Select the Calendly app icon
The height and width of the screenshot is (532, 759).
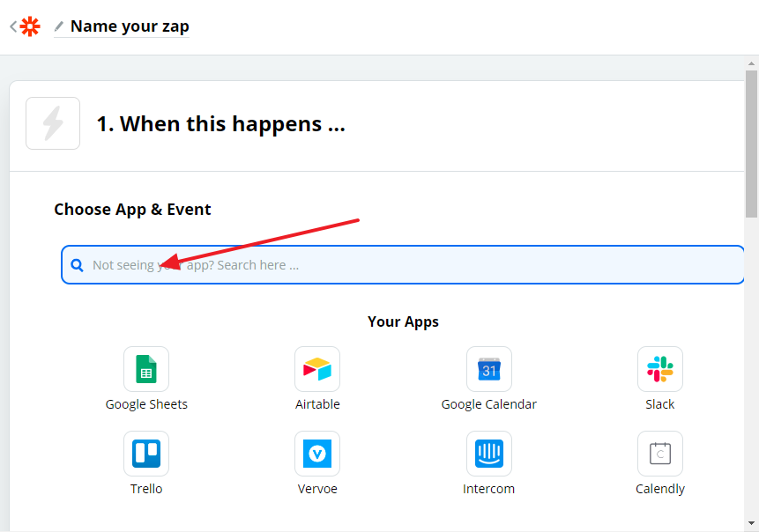click(659, 454)
